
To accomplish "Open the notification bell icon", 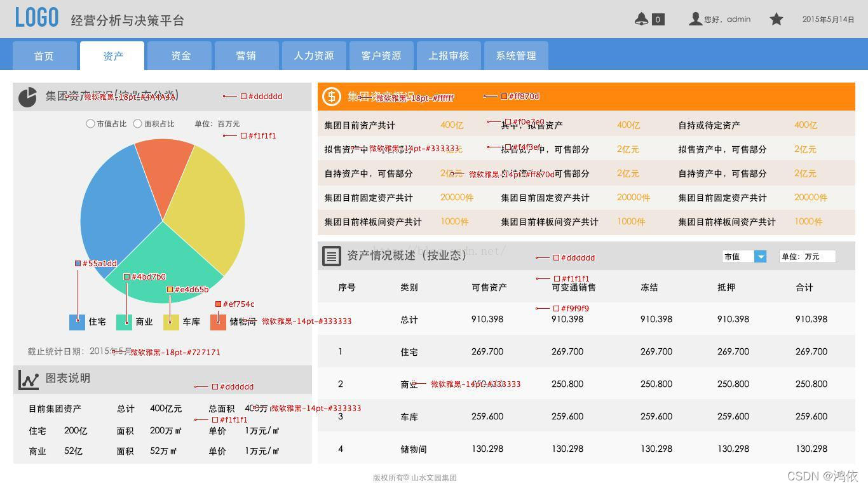I will pos(642,19).
